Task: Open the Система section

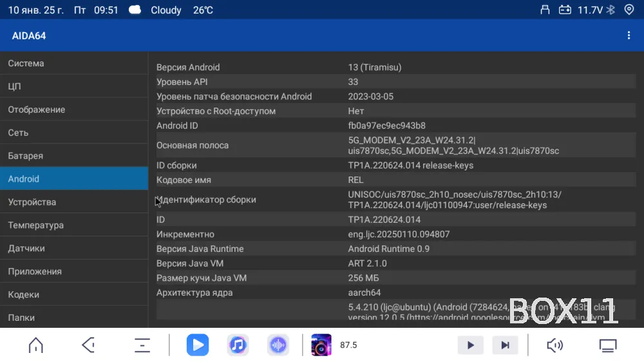Action: [74, 63]
